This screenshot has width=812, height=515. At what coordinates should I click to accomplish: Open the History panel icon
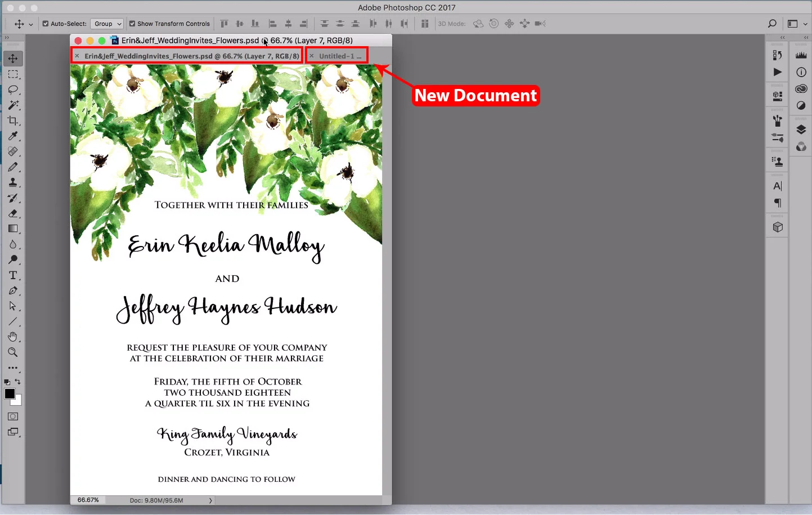(x=778, y=55)
